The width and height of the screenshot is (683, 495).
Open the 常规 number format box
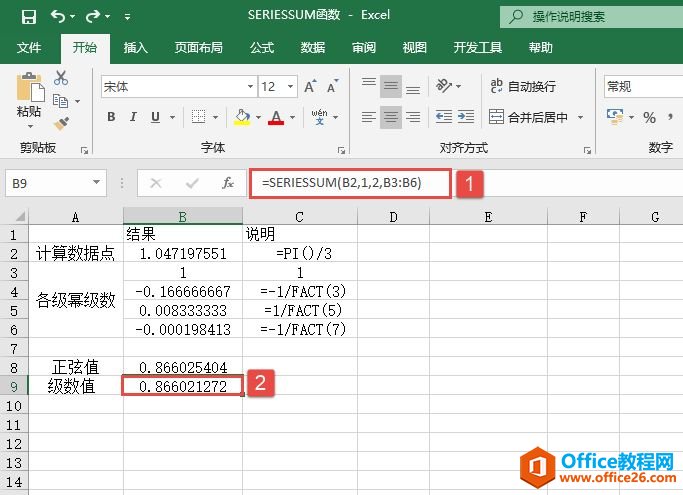pos(643,86)
